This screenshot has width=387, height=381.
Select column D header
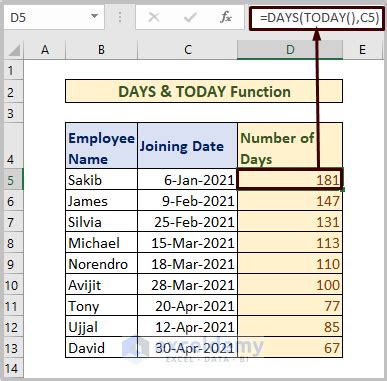coord(290,50)
